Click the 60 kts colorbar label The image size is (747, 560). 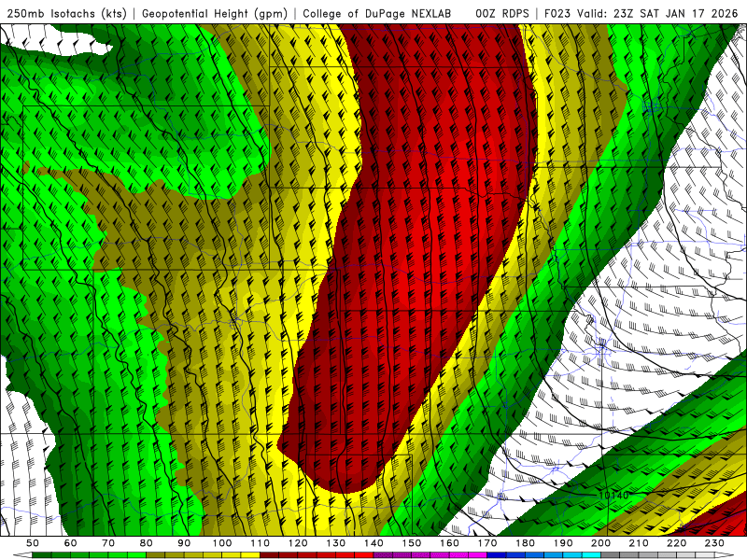tap(71, 543)
